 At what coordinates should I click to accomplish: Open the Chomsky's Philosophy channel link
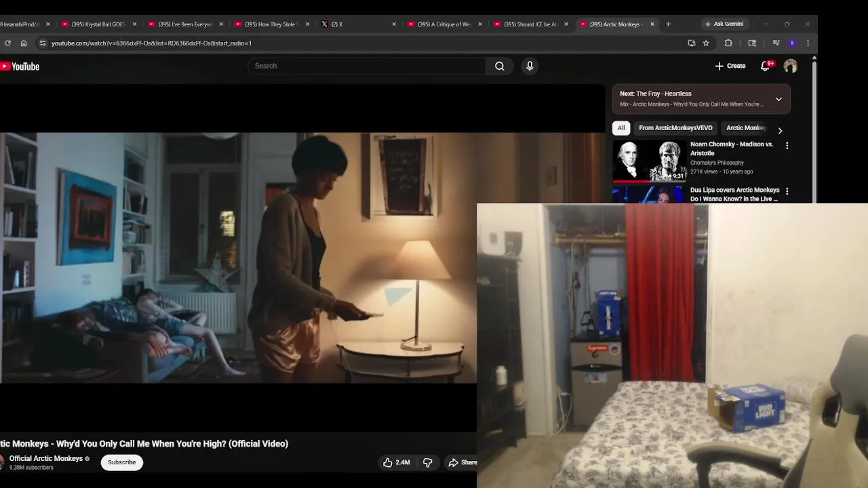pyautogui.click(x=717, y=163)
